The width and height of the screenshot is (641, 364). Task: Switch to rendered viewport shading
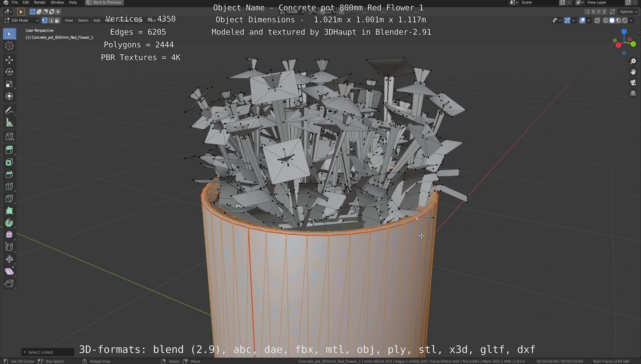click(625, 21)
